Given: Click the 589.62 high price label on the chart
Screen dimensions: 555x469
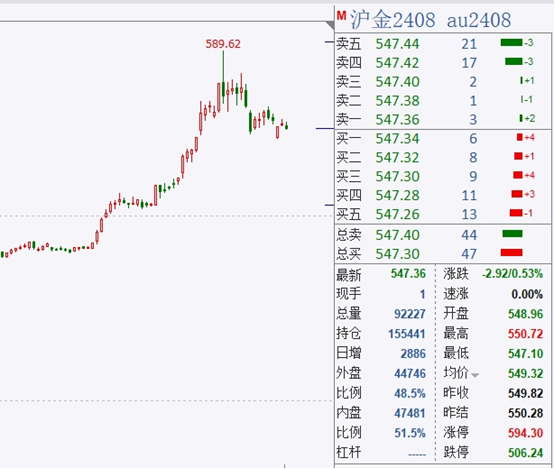Looking at the screenshot, I should coord(223,44).
